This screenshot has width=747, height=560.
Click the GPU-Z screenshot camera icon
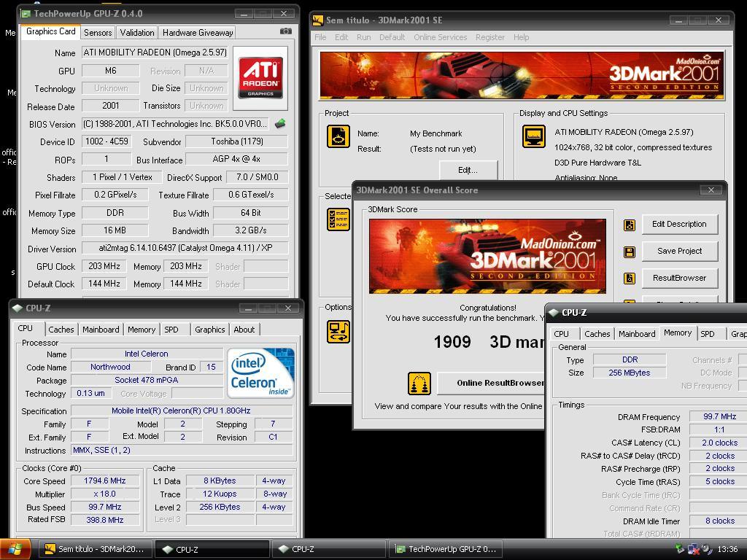[286, 31]
